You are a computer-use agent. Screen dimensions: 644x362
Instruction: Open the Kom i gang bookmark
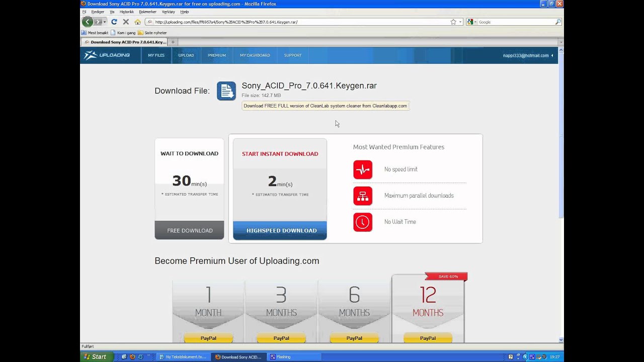(x=123, y=33)
